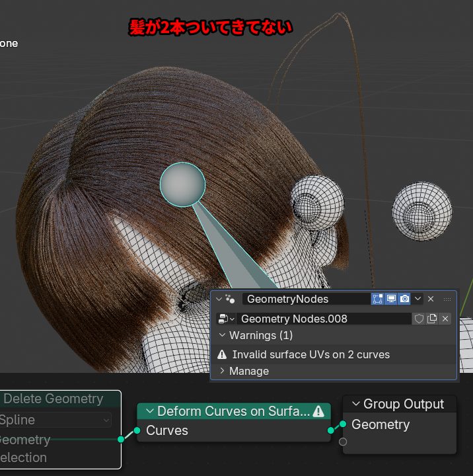
Task: Click the Deform Curves node warning icon
Action: coord(318,411)
